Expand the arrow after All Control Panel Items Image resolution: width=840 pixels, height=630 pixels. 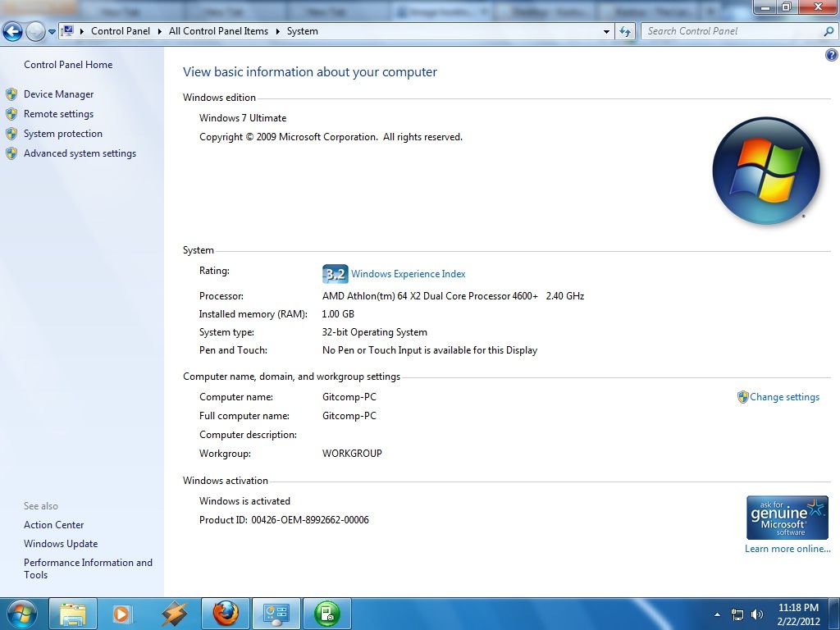[x=278, y=32]
